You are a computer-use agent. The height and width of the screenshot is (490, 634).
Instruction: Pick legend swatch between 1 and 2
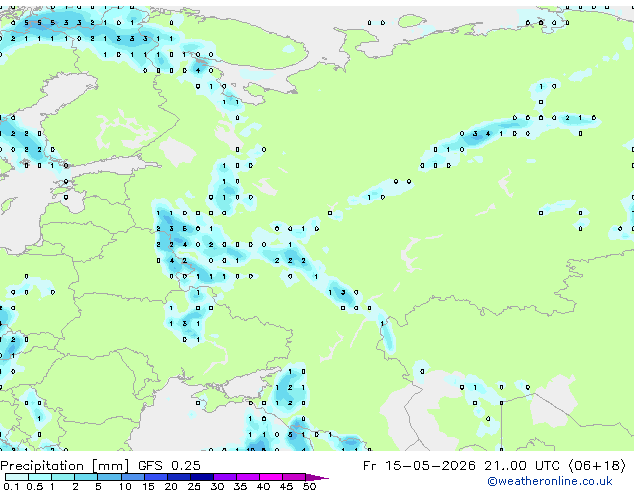63,477
